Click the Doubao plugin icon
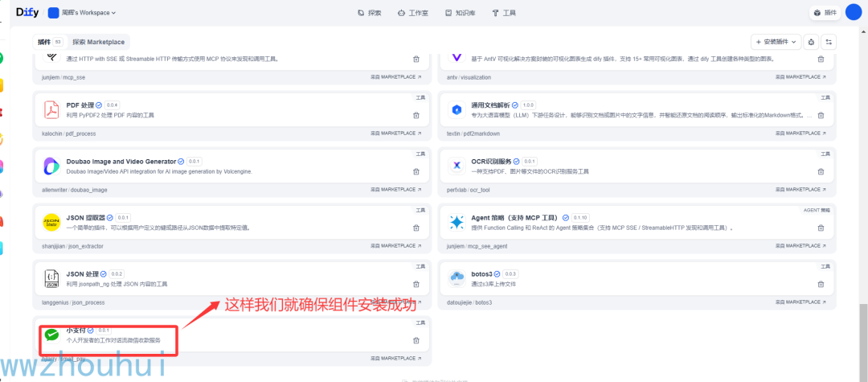Viewport: 868px width, 382px height. (51, 166)
